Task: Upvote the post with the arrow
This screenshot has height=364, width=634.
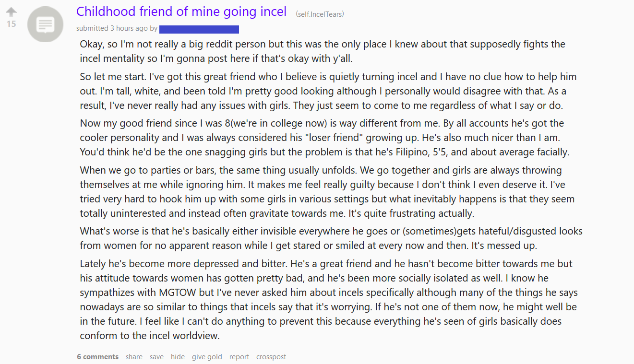Action: click(x=11, y=12)
